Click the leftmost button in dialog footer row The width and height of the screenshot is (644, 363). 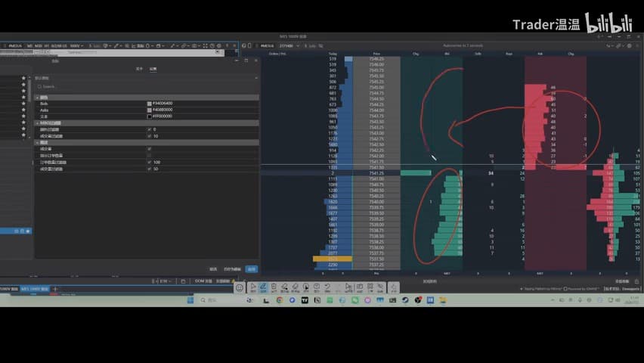click(212, 269)
